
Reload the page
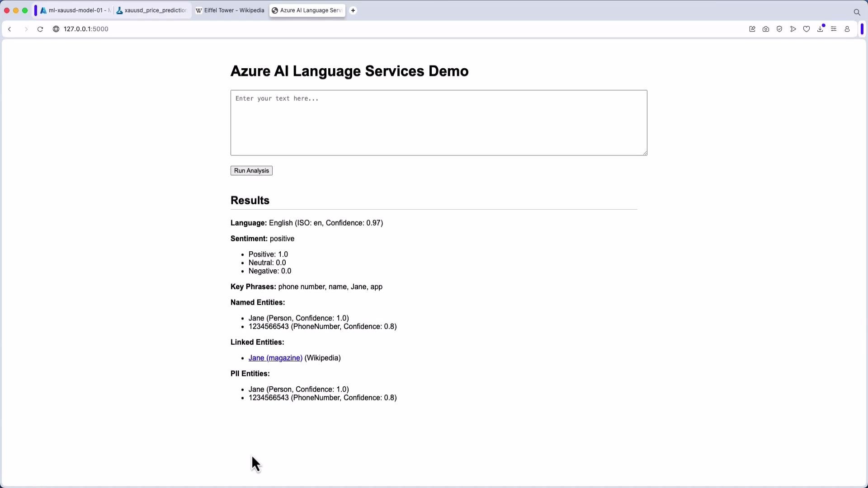click(40, 29)
